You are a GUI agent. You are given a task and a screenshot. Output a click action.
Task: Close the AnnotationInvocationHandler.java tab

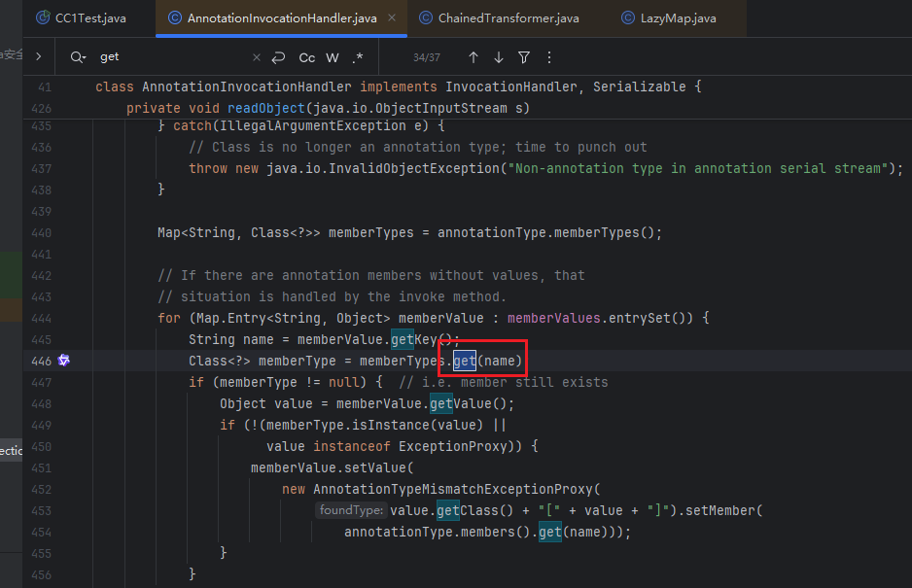391,18
